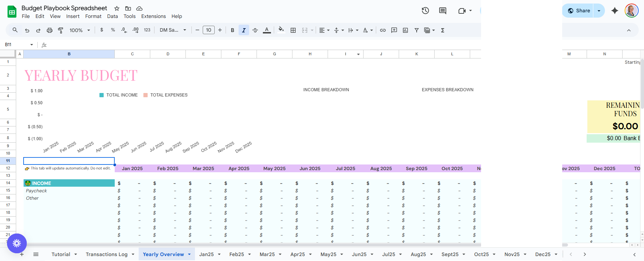The width and height of the screenshot is (644, 261).
Task: Select column C header
Action: tap(132, 54)
